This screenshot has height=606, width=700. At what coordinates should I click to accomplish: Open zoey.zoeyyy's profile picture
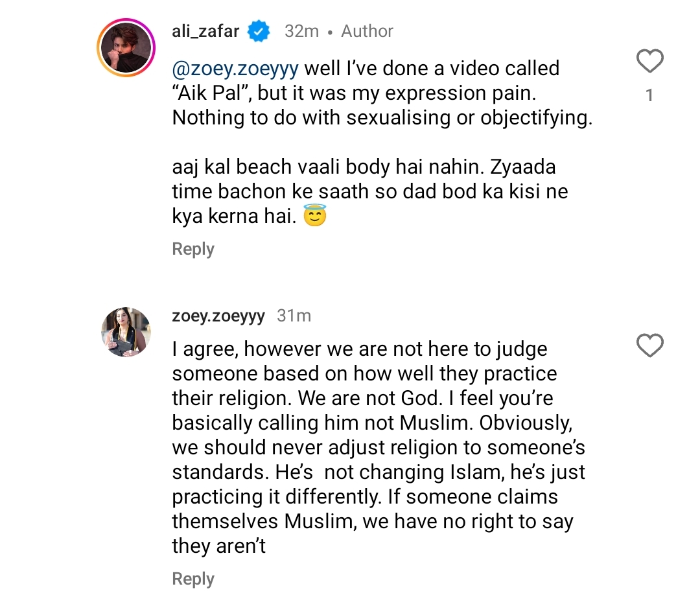click(125, 332)
